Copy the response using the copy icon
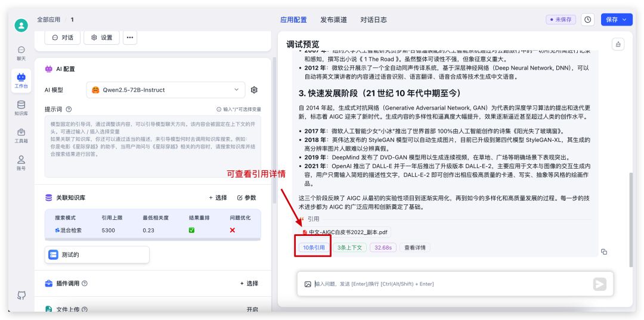 tap(603, 251)
